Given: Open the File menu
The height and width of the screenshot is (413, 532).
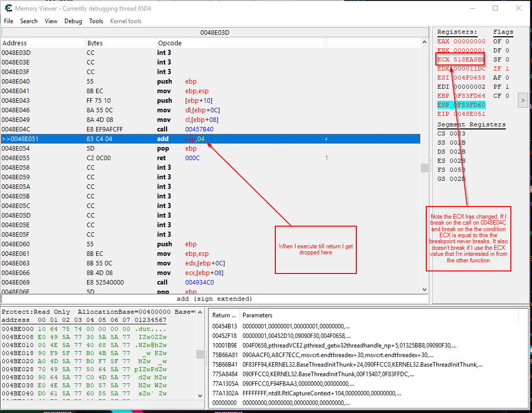Looking at the screenshot, I should pyautogui.click(x=9, y=21).
